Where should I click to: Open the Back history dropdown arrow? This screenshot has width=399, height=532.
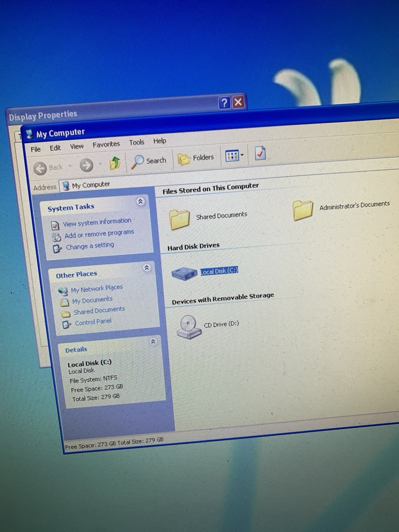pos(70,166)
